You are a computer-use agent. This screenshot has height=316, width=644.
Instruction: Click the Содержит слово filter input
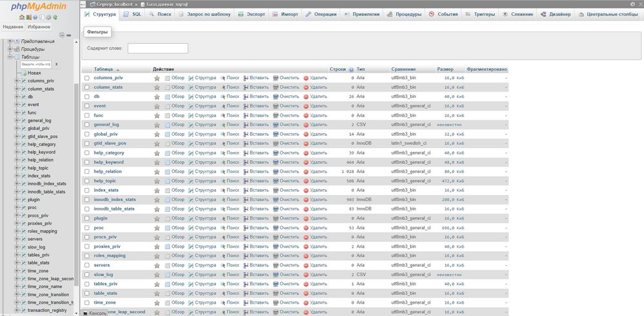click(x=158, y=48)
